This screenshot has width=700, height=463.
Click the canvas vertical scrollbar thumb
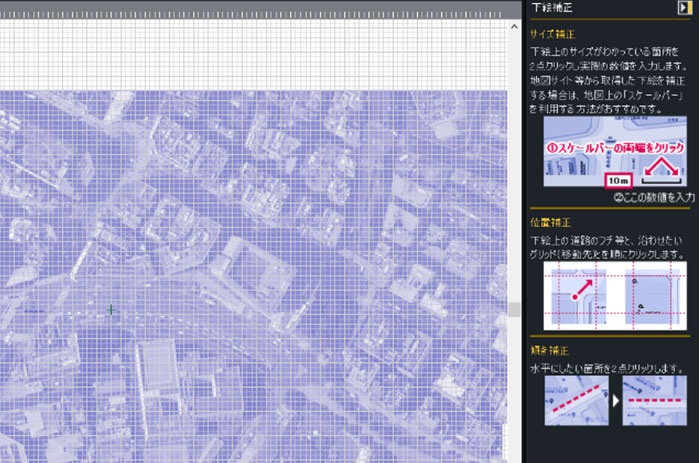pyautogui.click(x=514, y=309)
